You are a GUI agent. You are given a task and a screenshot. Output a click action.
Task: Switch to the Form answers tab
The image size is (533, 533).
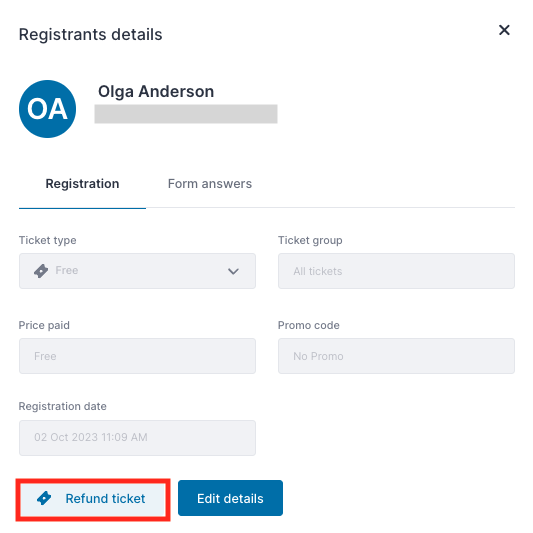pyautogui.click(x=210, y=184)
